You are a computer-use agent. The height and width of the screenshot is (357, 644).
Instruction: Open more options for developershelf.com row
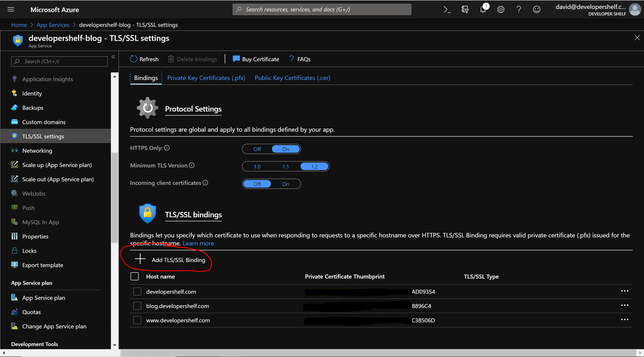pos(625,291)
